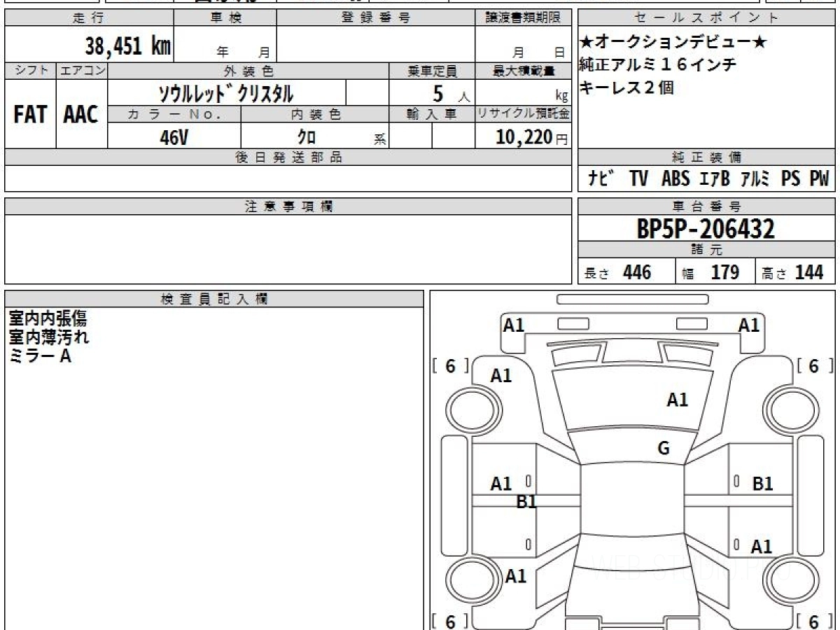Viewport: 840px width, 630px height.
Task: Click the AAC air conditioner value
Action: (x=81, y=114)
